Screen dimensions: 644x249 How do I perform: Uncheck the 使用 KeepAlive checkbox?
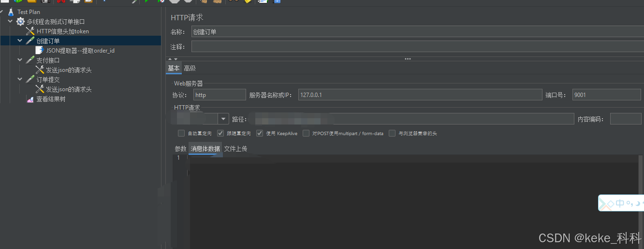pyautogui.click(x=260, y=133)
